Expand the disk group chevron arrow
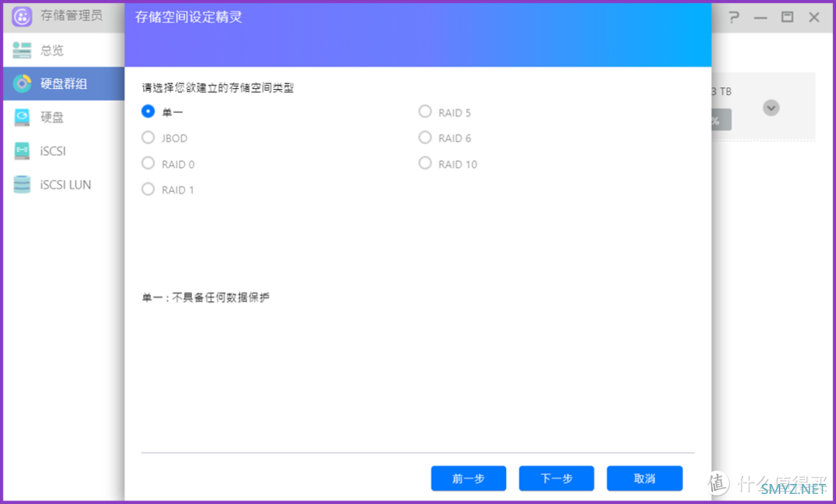This screenshot has height=504, width=836. [770, 108]
